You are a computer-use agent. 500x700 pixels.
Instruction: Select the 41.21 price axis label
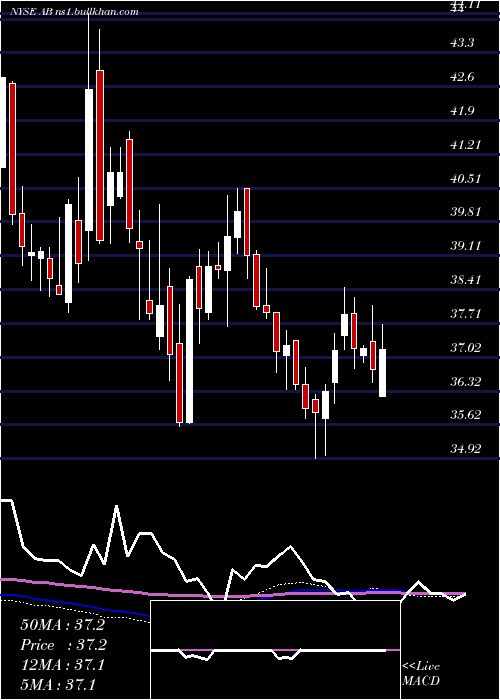tap(465, 145)
